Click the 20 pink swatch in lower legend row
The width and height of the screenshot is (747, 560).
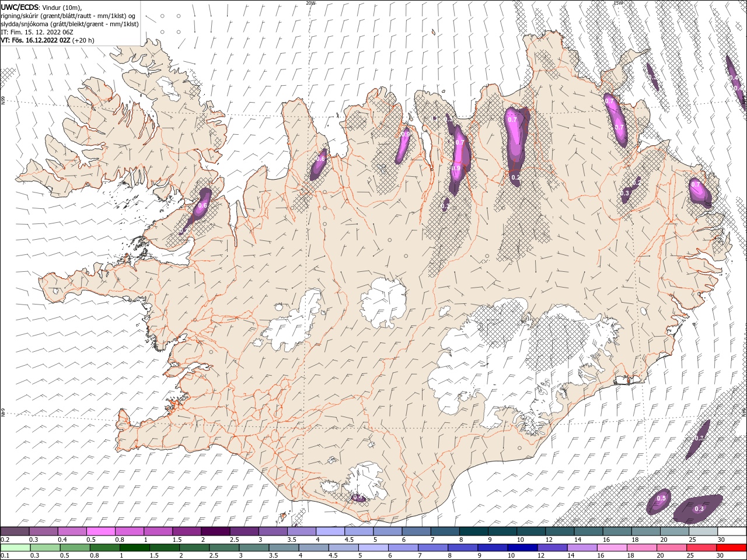point(671,548)
